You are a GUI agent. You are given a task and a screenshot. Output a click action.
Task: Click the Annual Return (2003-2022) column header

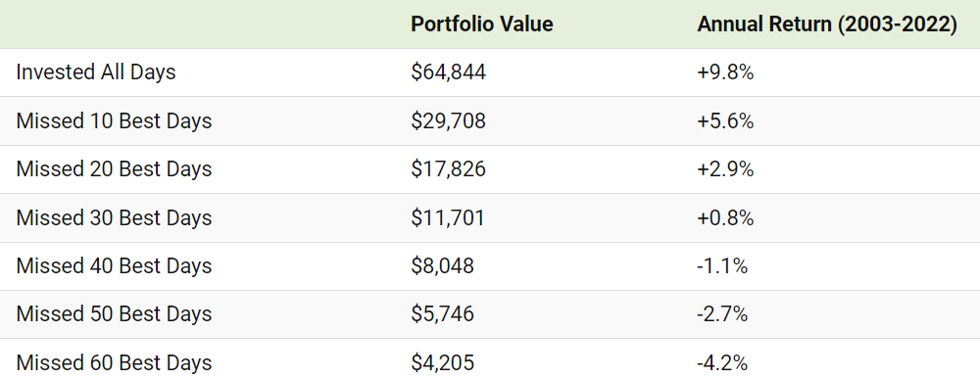tap(827, 24)
